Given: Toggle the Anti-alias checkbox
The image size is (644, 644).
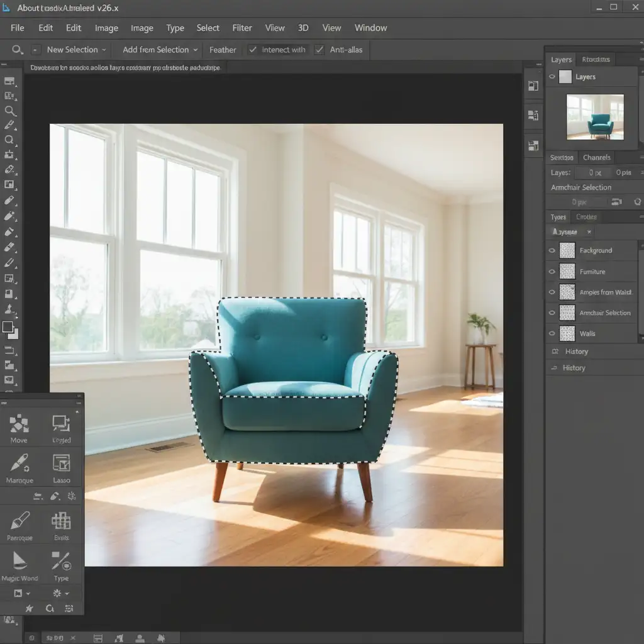Looking at the screenshot, I should click(x=319, y=50).
